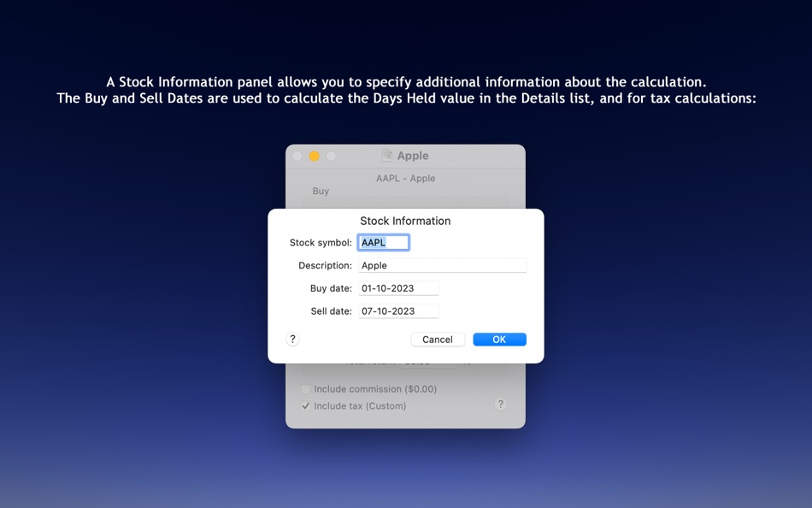
Task: Click the 'Apple' window title text
Action: [413, 156]
